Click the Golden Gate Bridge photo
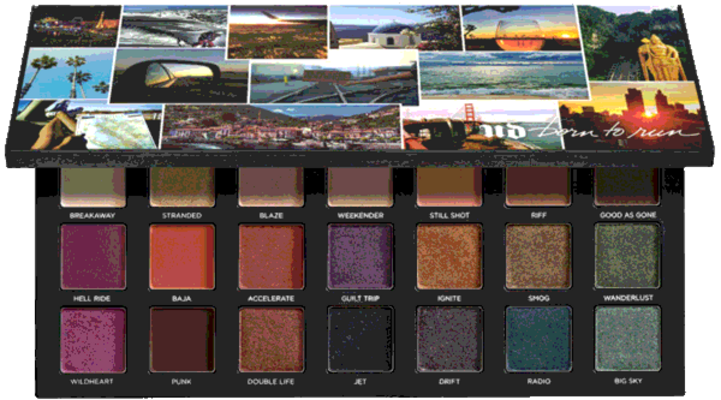 pos(481,126)
